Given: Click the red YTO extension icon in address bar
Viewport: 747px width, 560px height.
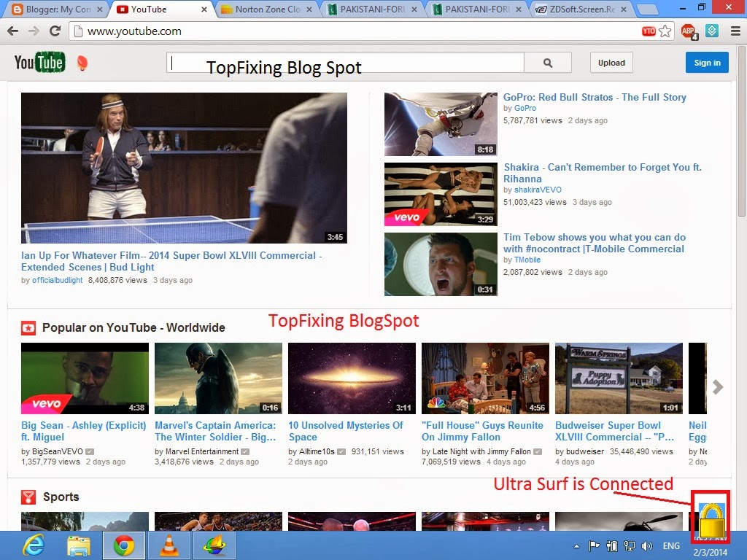Looking at the screenshot, I should (x=649, y=31).
